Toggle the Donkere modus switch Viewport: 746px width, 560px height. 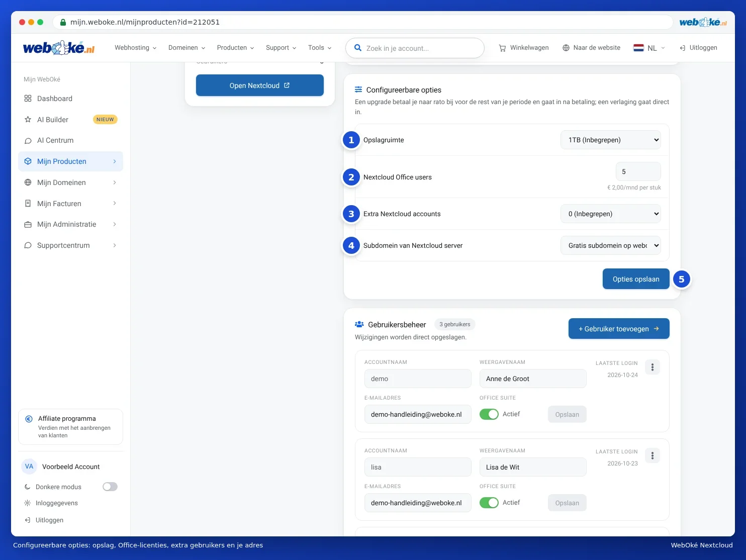coord(110,487)
